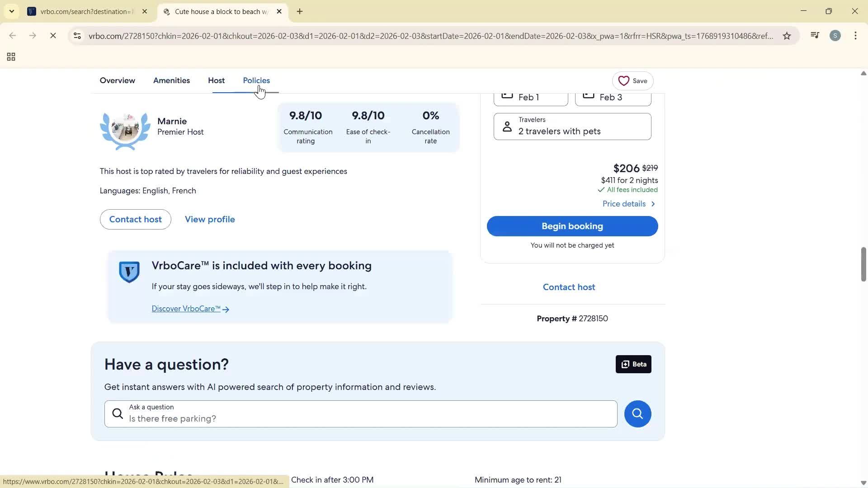Screen dimensions: 868x488
Task: Open the browser profile avatar with letter S
Action: 835,36
